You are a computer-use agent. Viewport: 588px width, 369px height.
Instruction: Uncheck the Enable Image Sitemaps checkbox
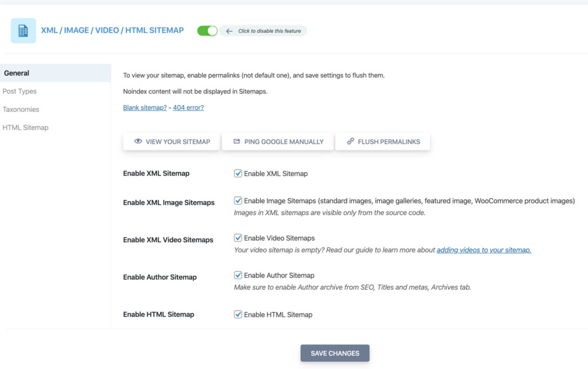(238, 201)
